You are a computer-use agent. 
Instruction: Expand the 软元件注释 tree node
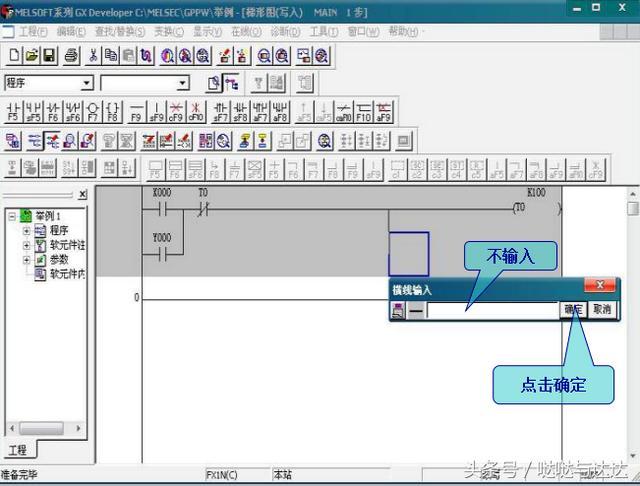(27, 245)
